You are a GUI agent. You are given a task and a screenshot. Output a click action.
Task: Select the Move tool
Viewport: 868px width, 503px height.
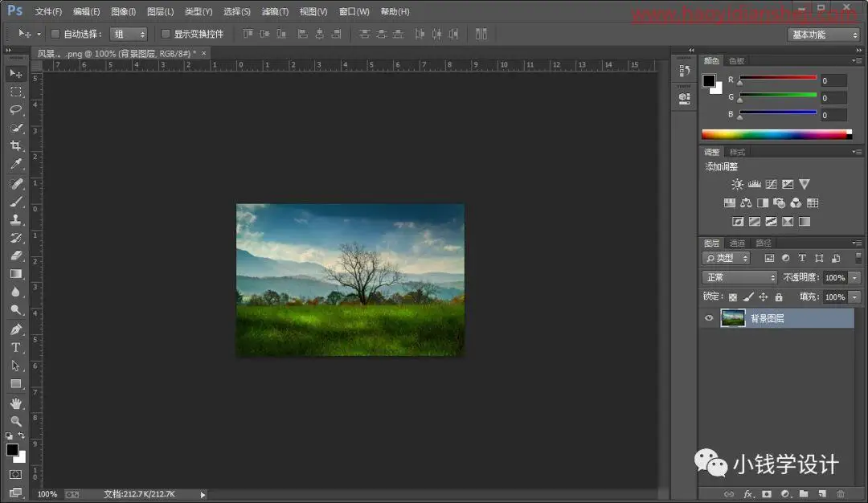coord(16,74)
